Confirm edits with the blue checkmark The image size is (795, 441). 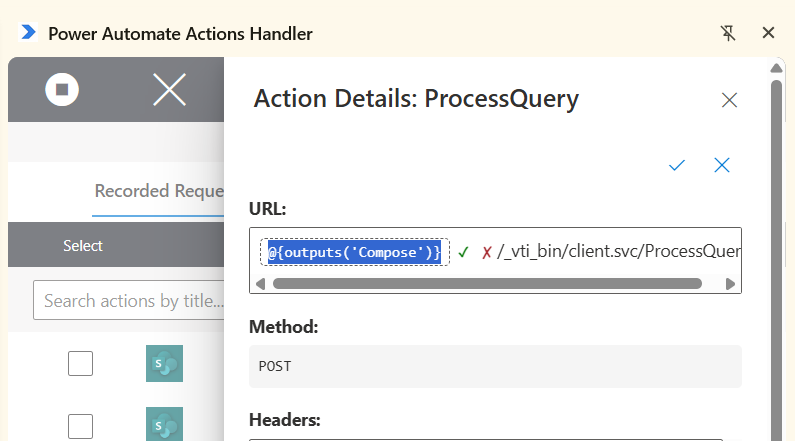(x=676, y=165)
